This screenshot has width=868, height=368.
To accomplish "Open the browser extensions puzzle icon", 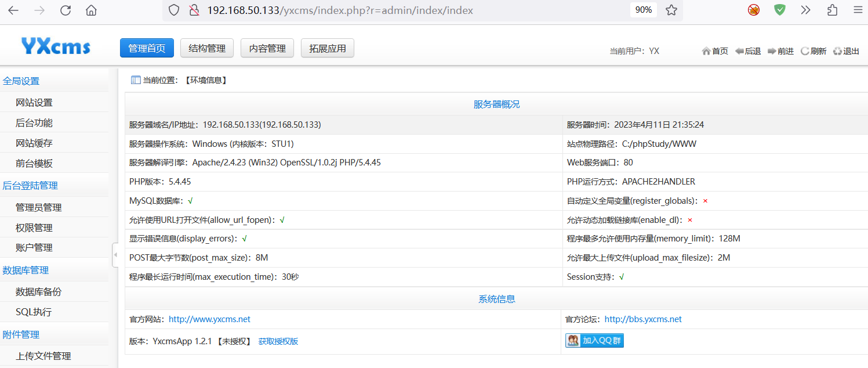I will click(833, 10).
